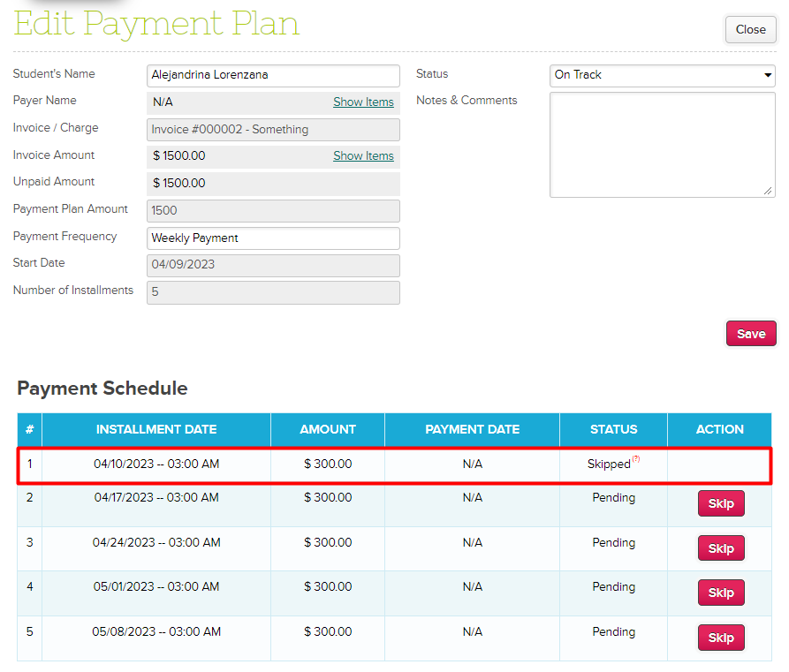Skip the 04/17/2023 installment

721,504
